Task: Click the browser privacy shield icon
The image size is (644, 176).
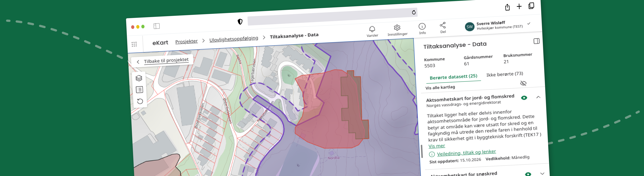Action: pyautogui.click(x=240, y=22)
